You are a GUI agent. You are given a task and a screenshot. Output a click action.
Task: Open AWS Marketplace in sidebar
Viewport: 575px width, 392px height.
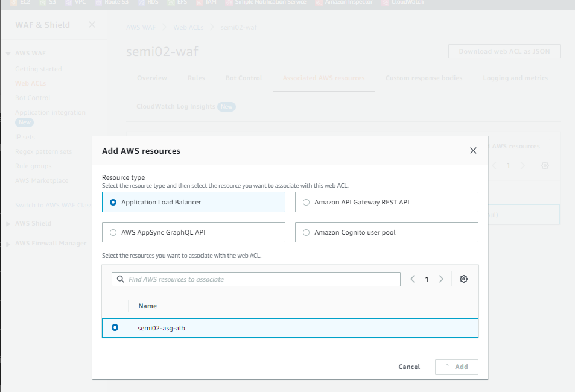coord(42,180)
